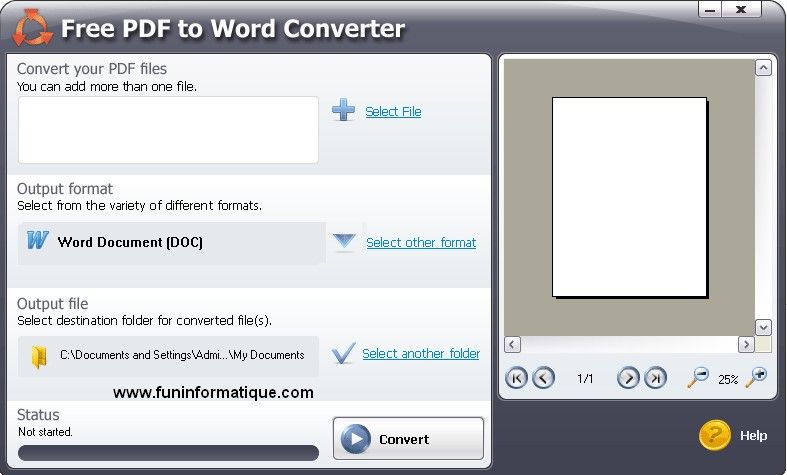Go to the next preview page
This screenshot has width=787, height=475.
tap(628, 378)
